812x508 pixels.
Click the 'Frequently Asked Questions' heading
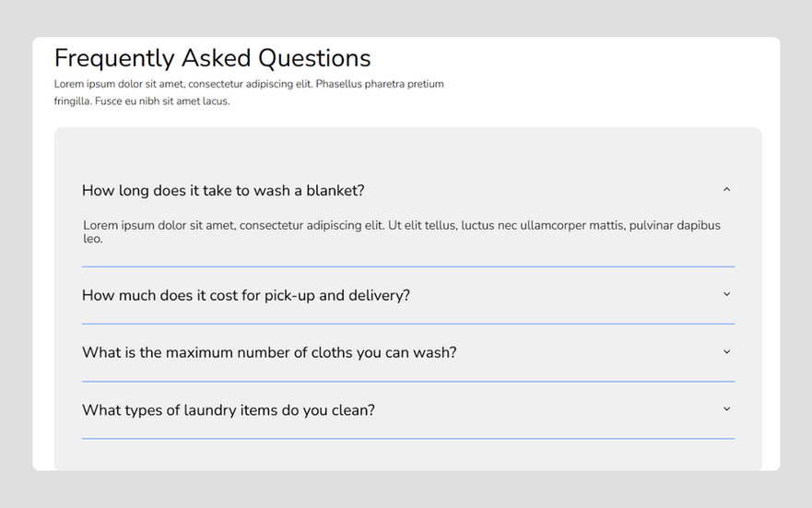[x=212, y=58]
